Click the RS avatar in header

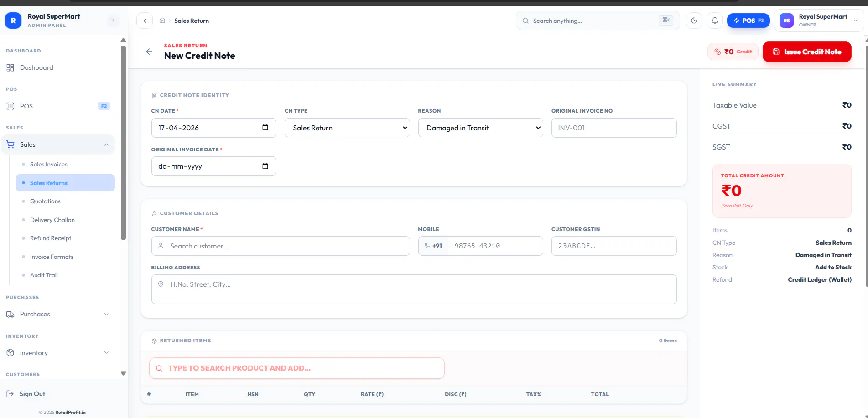(x=786, y=21)
